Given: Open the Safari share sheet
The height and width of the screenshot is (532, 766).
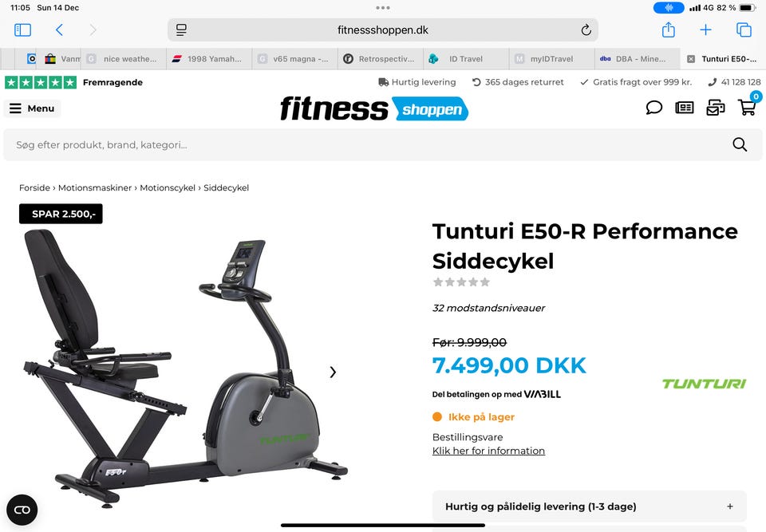Looking at the screenshot, I should 669,30.
